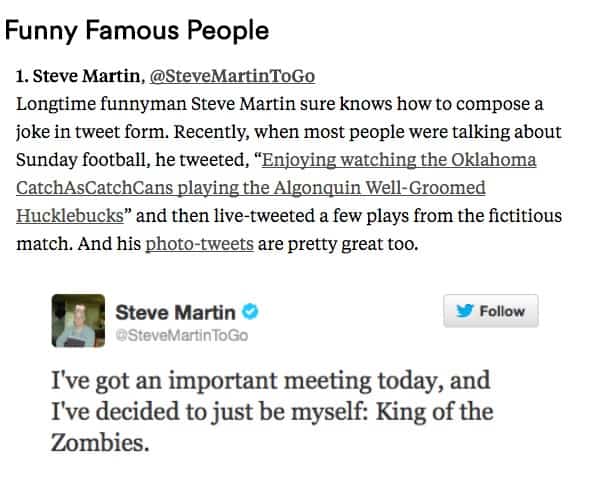Click the bold "1. Steve Martin," list title
Screen dimensions: 615x477
click(x=80, y=77)
